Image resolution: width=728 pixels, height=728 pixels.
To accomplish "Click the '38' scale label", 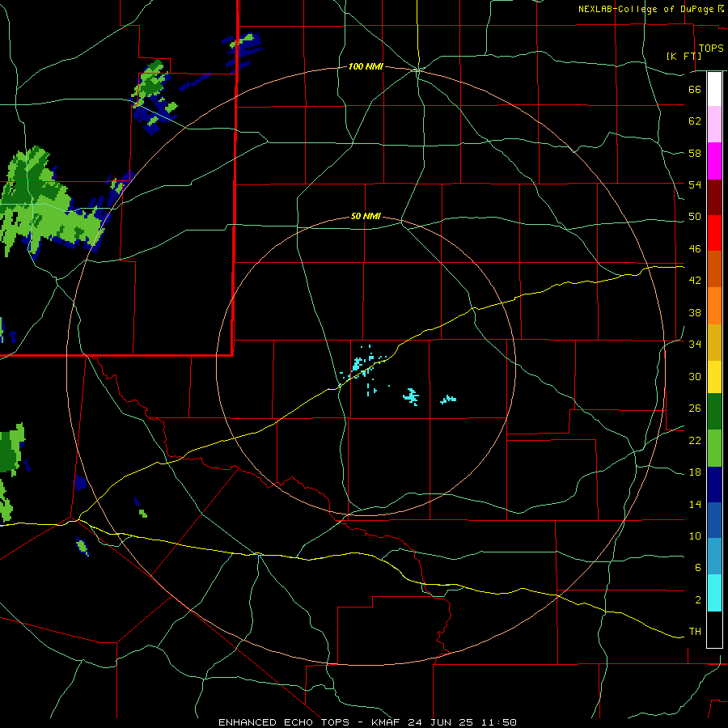I will (x=695, y=312).
